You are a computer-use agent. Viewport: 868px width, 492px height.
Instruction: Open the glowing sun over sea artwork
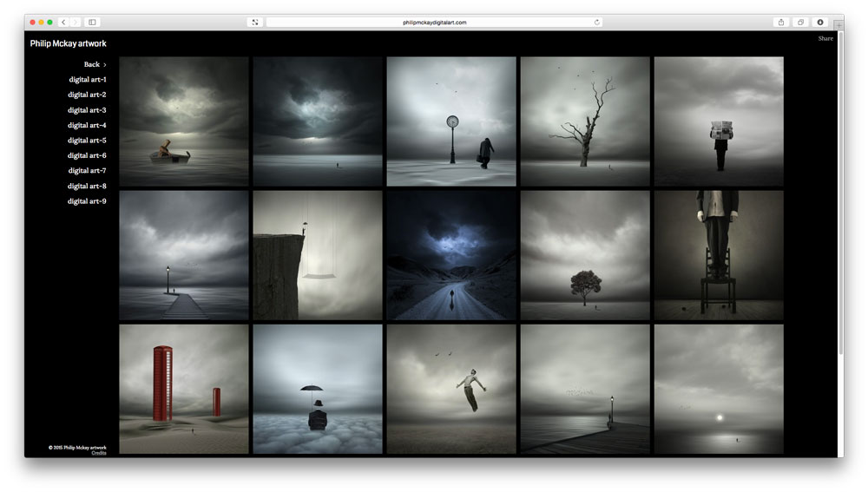(x=719, y=389)
